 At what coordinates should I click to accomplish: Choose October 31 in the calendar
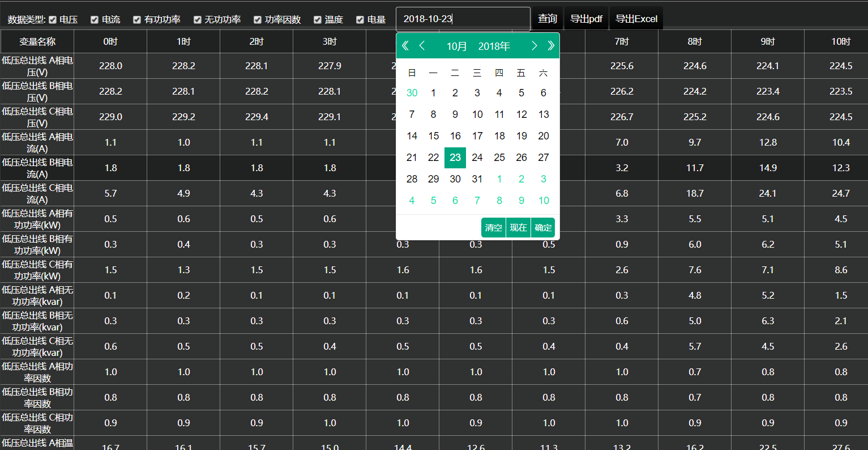(x=477, y=179)
